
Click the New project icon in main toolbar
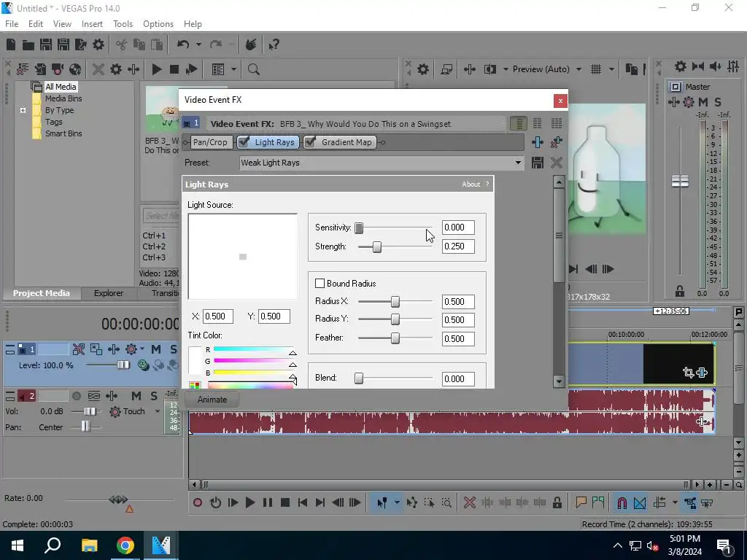tap(11, 44)
